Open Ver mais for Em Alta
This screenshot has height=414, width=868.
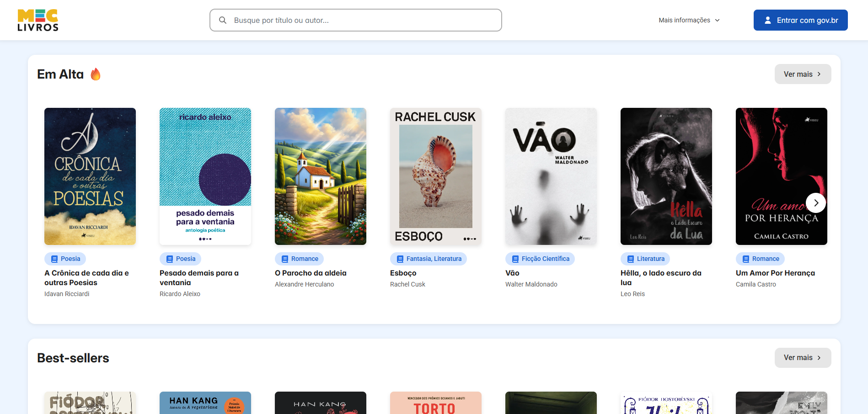[x=803, y=74]
